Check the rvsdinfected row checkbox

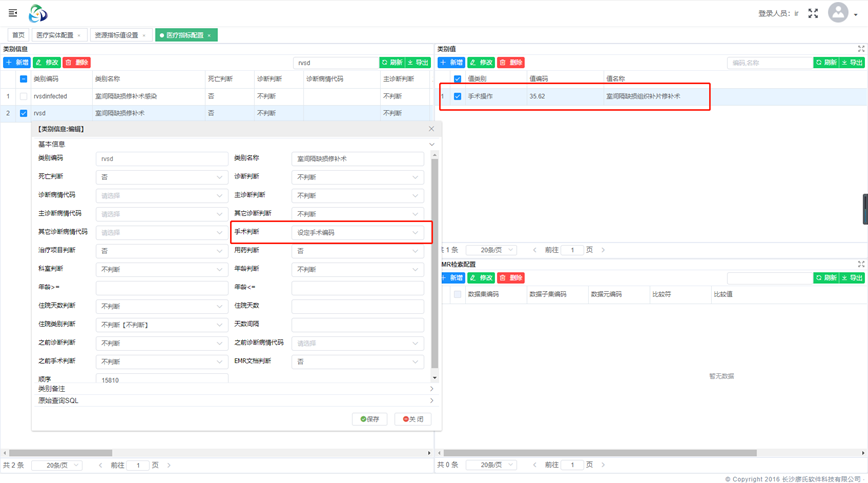[23, 96]
